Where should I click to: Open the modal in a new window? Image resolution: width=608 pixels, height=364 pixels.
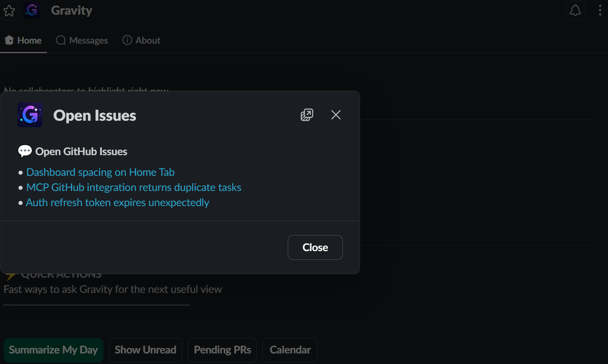[307, 115]
